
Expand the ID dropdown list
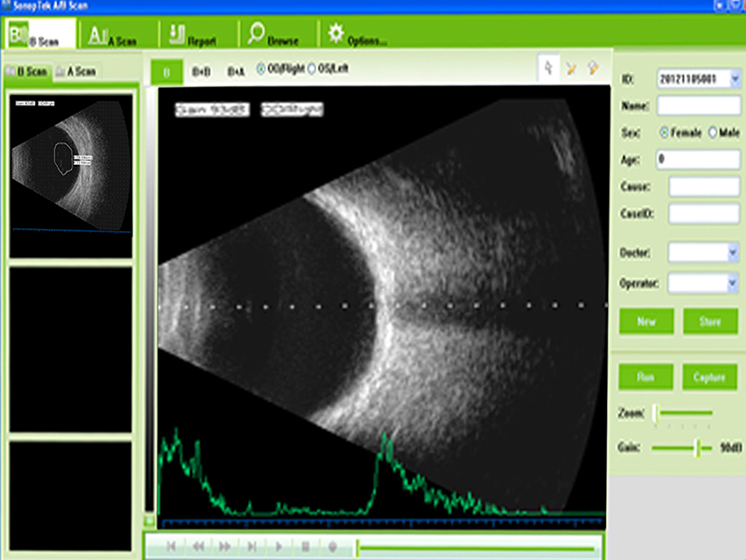(x=735, y=79)
